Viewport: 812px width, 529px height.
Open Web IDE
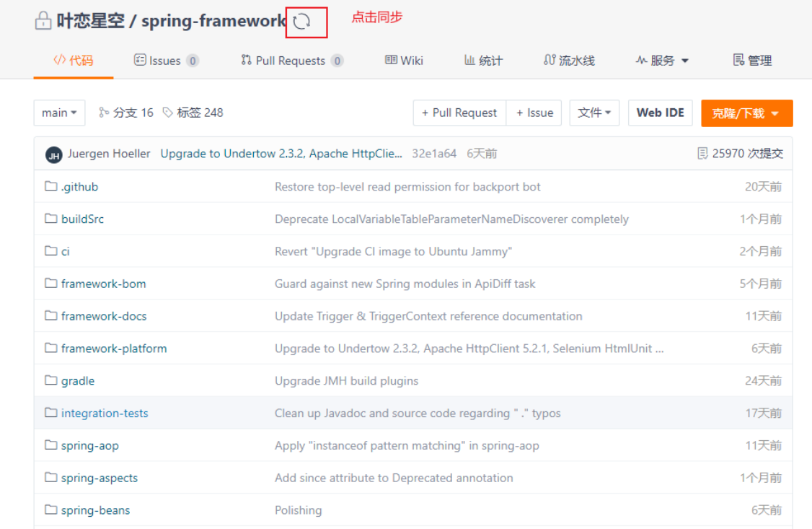point(661,113)
